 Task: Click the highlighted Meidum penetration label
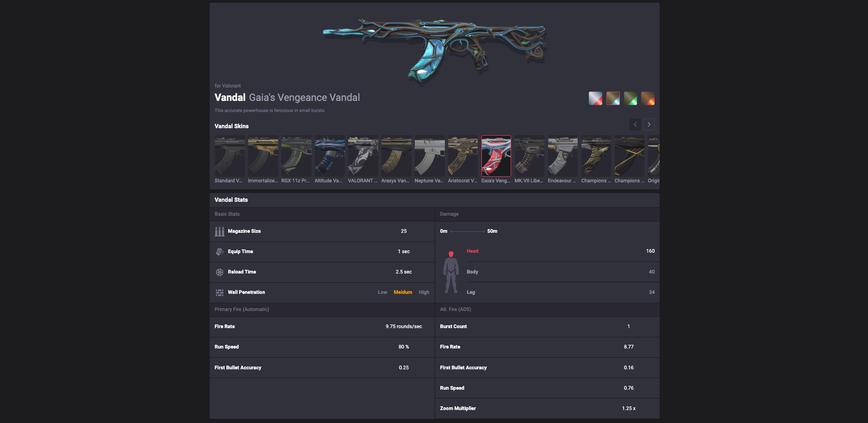tap(403, 292)
